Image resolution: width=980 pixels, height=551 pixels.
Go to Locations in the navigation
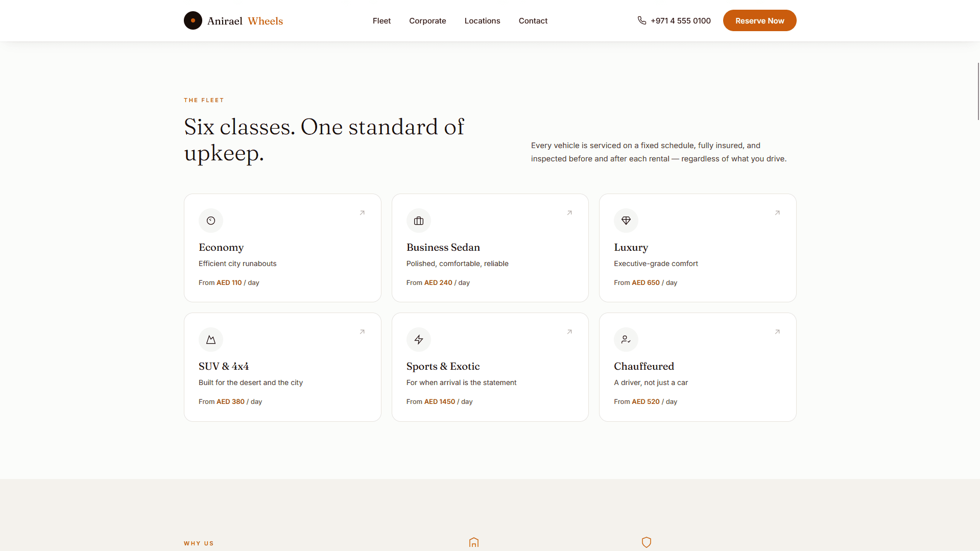[x=482, y=21]
